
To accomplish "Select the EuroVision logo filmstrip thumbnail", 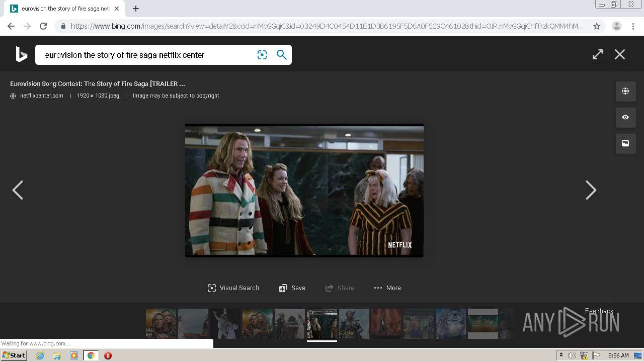I will click(483, 323).
